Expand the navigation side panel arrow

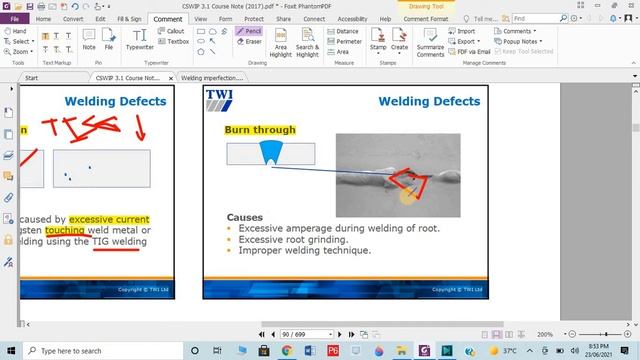coord(11,89)
